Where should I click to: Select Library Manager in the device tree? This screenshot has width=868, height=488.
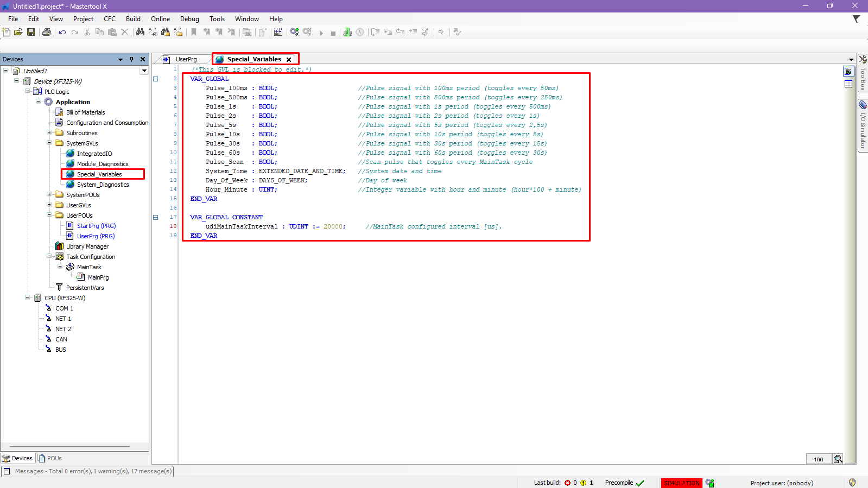[x=87, y=246]
